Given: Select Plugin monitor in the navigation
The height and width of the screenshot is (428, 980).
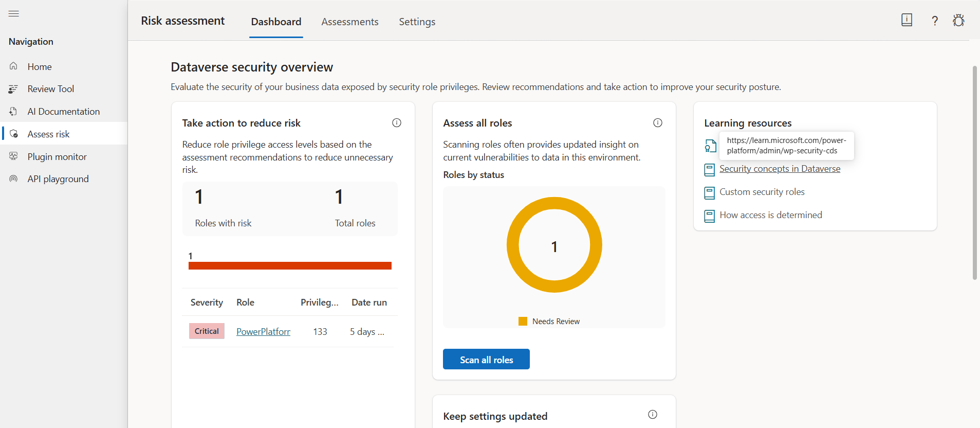Looking at the screenshot, I should (57, 157).
